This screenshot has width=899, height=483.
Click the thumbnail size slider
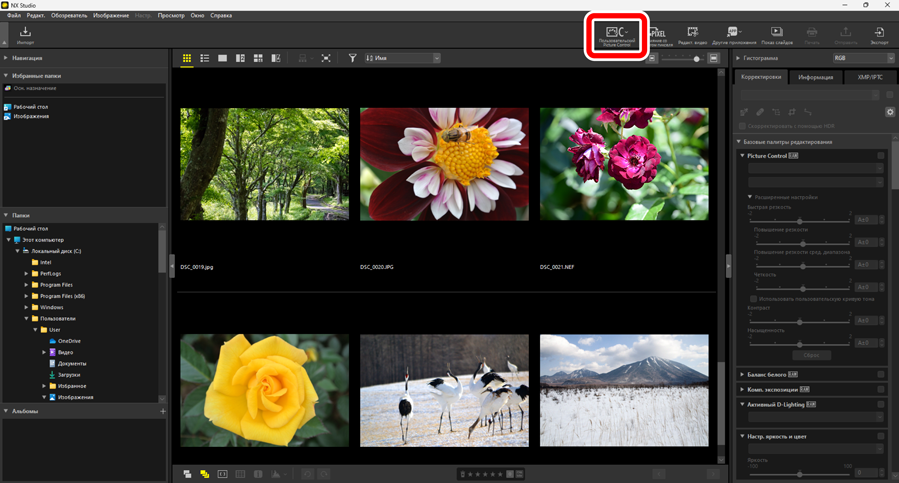(696, 59)
